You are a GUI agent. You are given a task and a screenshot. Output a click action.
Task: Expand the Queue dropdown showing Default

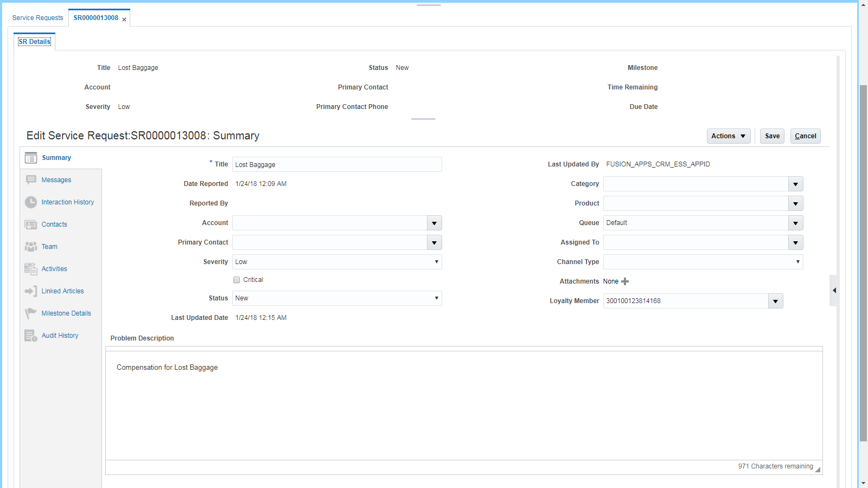[x=795, y=222]
